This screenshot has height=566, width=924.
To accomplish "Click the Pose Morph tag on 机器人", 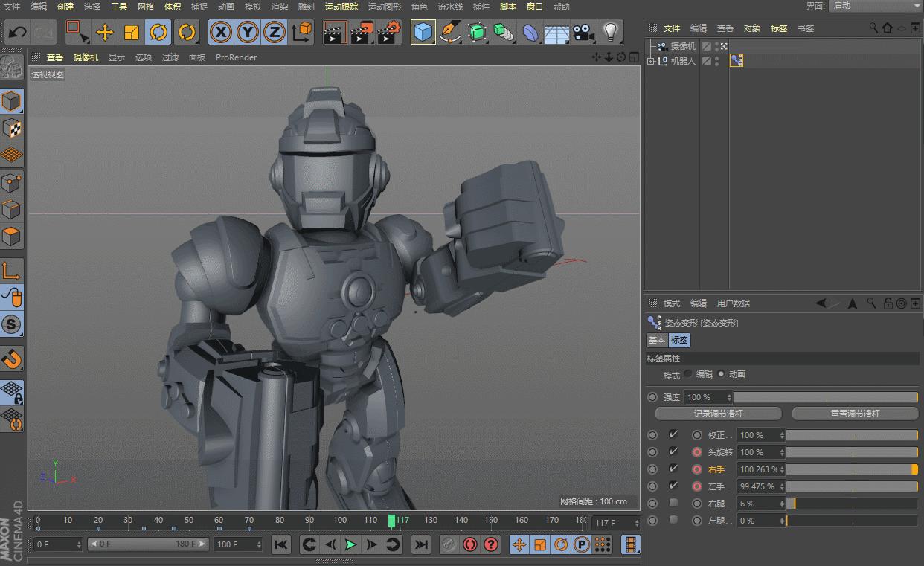I will tap(736, 60).
